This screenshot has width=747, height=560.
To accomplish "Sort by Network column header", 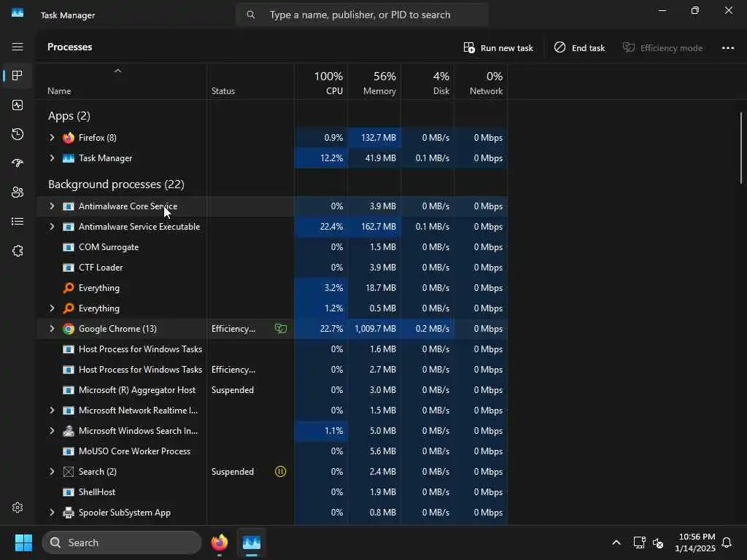I will [x=480, y=83].
